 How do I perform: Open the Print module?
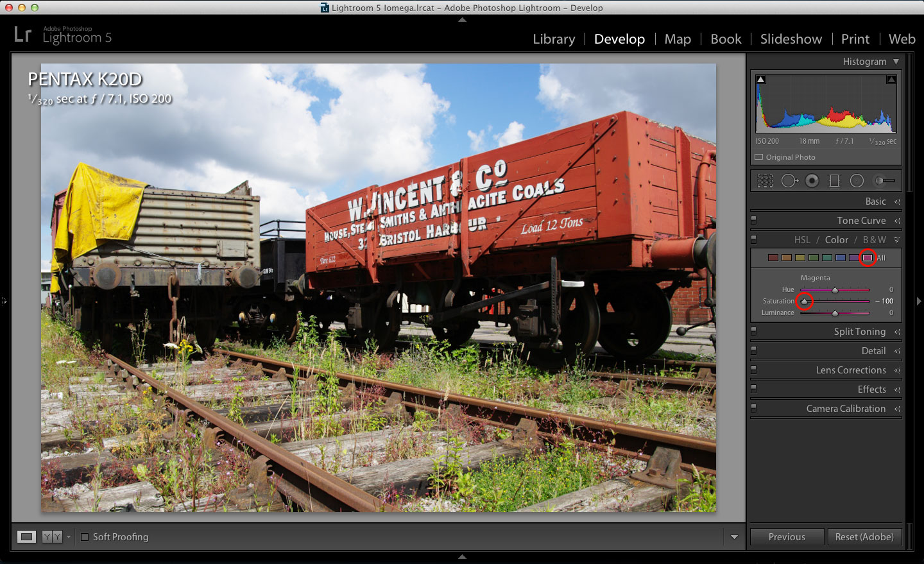coord(855,39)
